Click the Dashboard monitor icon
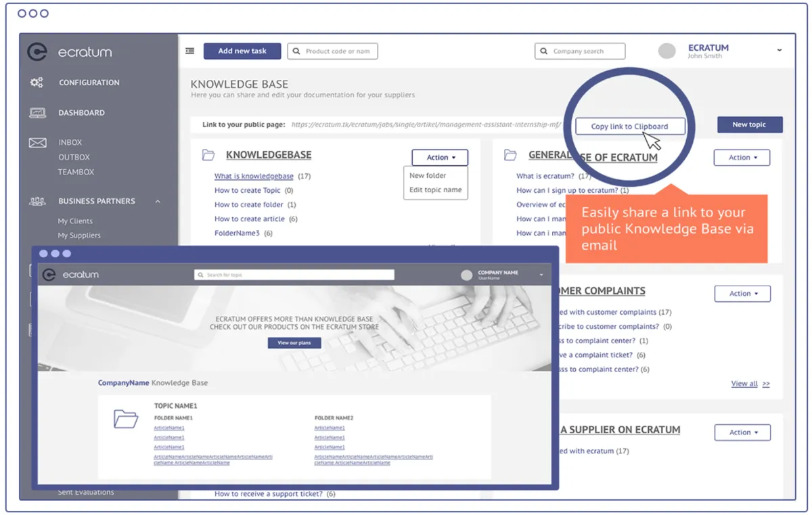 [x=37, y=113]
